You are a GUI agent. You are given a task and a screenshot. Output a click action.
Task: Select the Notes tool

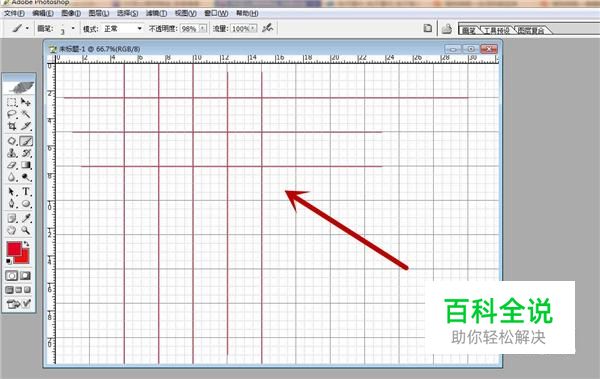click(x=12, y=218)
